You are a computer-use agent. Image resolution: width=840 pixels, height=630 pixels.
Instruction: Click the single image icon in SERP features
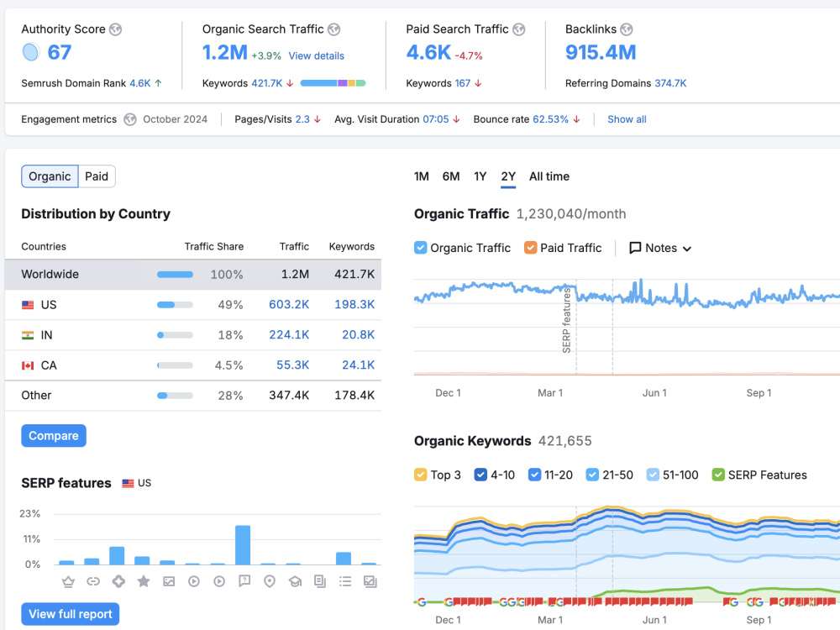(x=169, y=581)
